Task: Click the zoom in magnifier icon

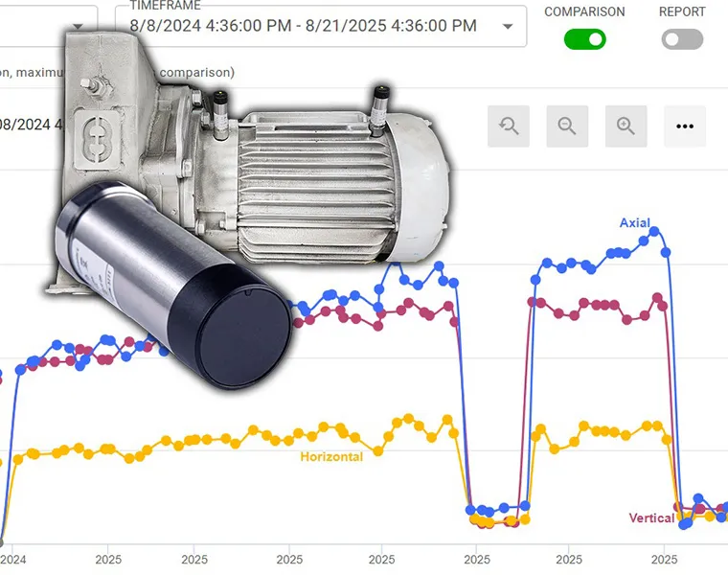Action: tap(626, 126)
